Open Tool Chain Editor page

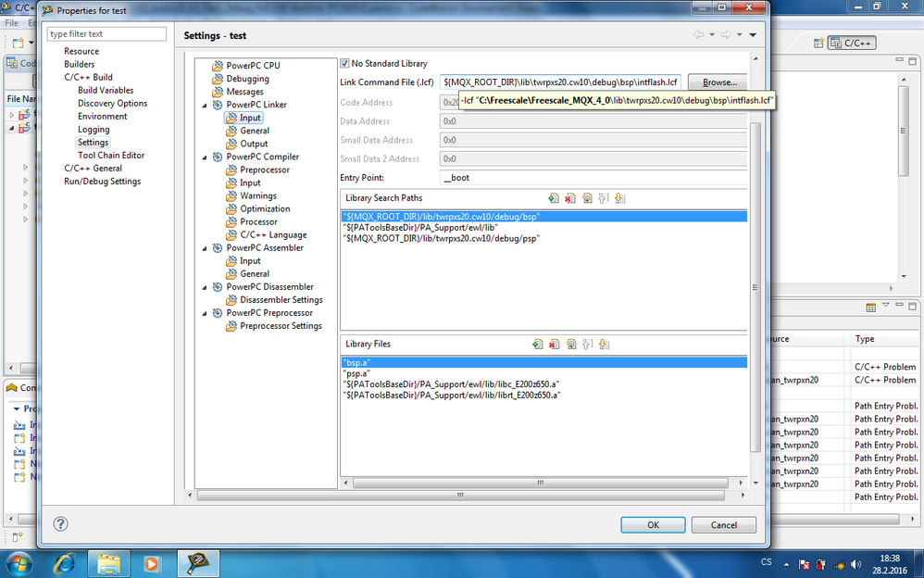coord(111,155)
